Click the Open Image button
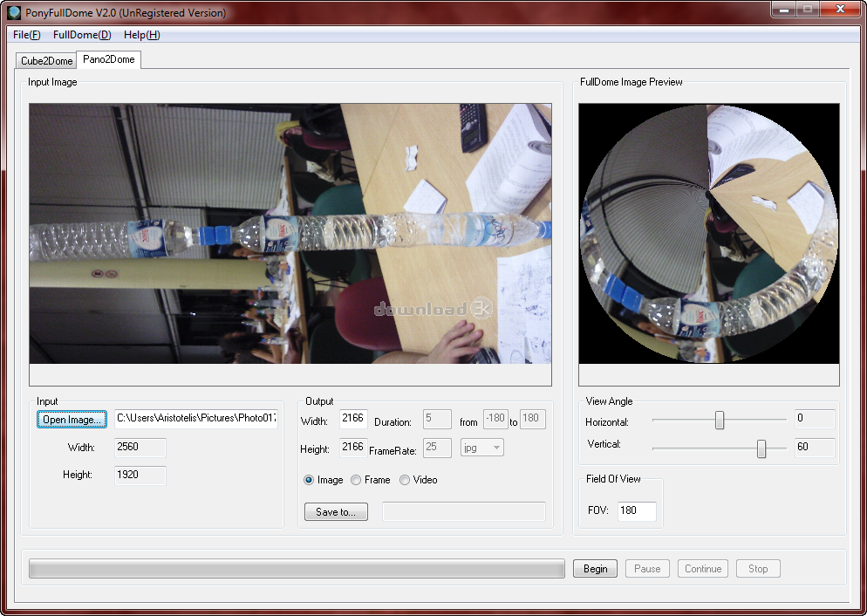The width and height of the screenshot is (867, 616). point(72,420)
